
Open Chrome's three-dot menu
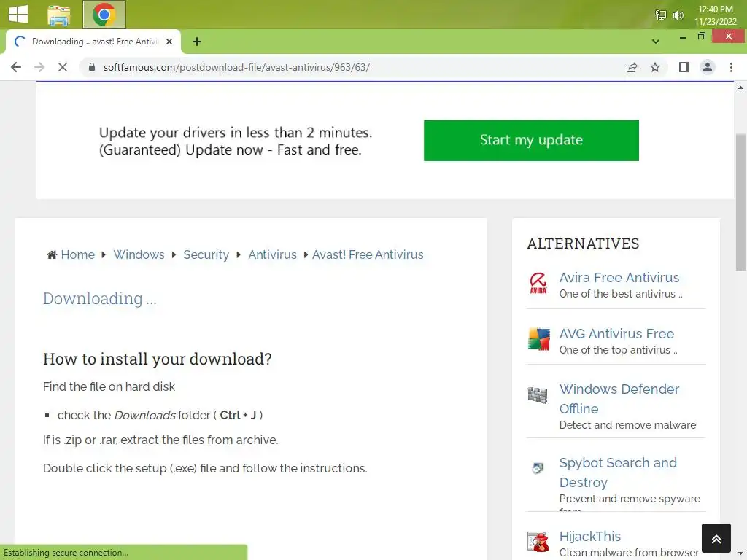[x=731, y=67]
